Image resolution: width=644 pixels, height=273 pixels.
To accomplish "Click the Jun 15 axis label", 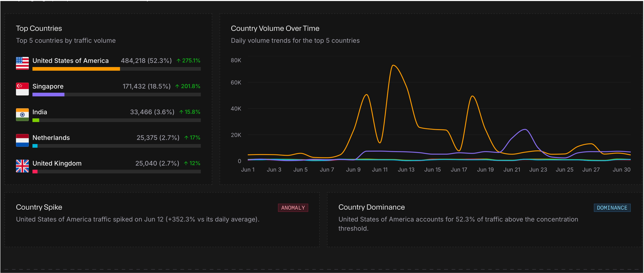I will click(x=433, y=170).
